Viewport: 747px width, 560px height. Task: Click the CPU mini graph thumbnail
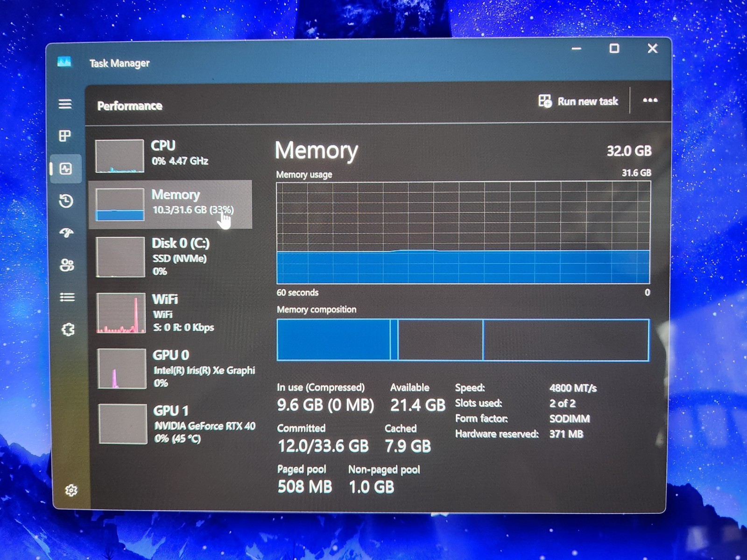click(x=120, y=156)
